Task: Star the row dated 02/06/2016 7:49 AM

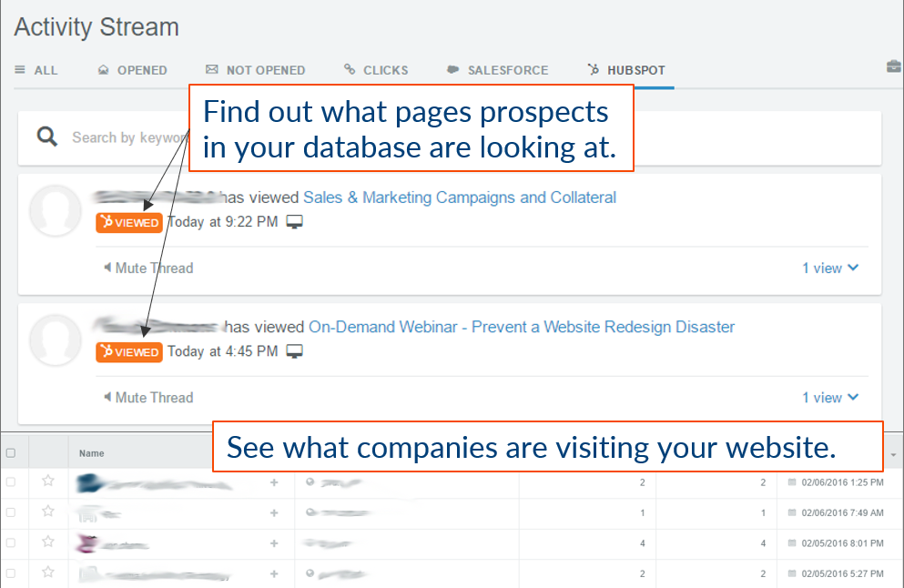Action: pyautogui.click(x=48, y=512)
